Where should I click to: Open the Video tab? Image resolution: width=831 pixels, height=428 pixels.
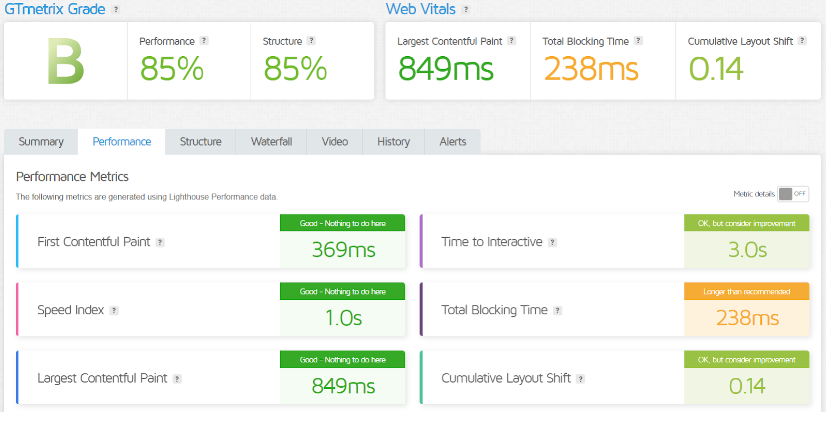(335, 141)
